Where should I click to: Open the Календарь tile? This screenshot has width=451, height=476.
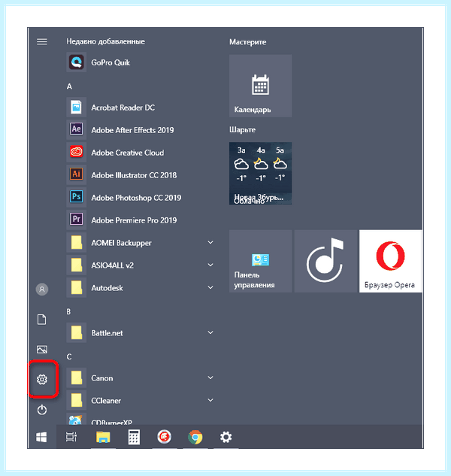[260, 86]
